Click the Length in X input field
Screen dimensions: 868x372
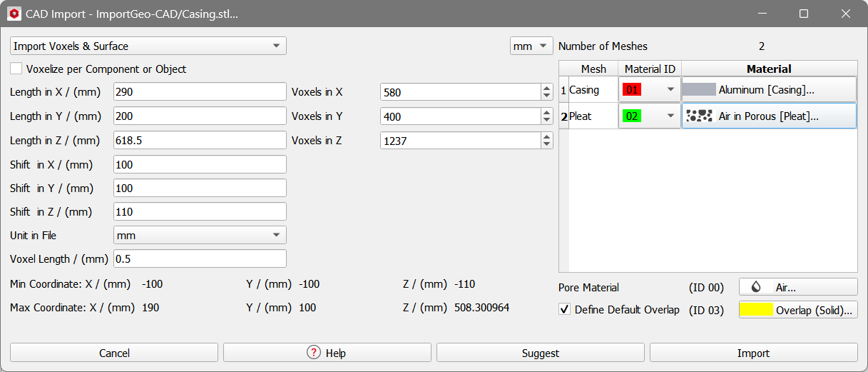(x=200, y=91)
